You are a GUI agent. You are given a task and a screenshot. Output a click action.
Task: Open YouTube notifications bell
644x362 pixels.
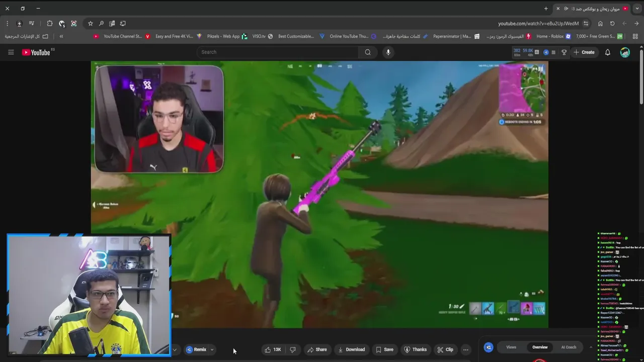point(608,52)
